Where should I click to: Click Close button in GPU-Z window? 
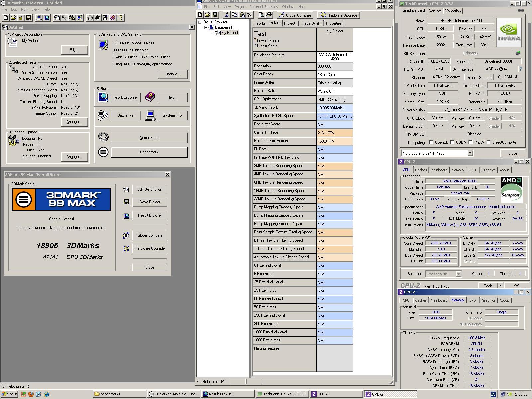pos(512,153)
